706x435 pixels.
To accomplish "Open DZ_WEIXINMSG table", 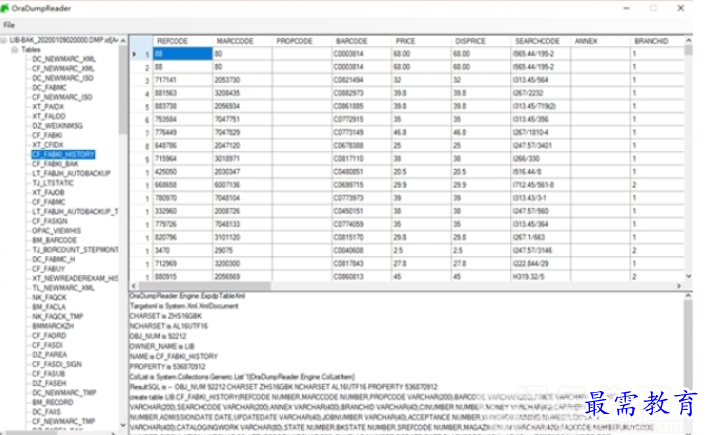I will click(57, 126).
